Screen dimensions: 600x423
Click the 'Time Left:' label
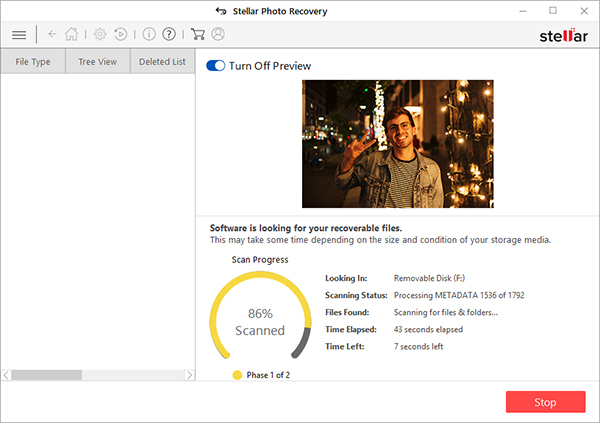pyautogui.click(x=344, y=346)
